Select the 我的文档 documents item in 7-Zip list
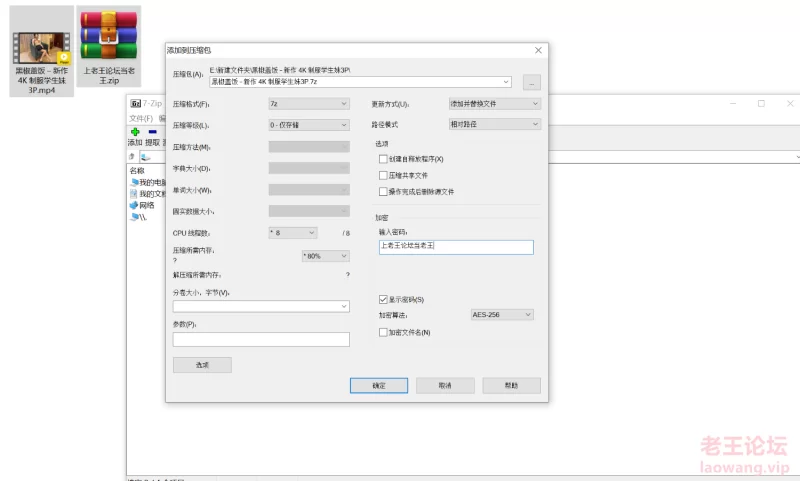800x481 pixels. tap(148, 194)
